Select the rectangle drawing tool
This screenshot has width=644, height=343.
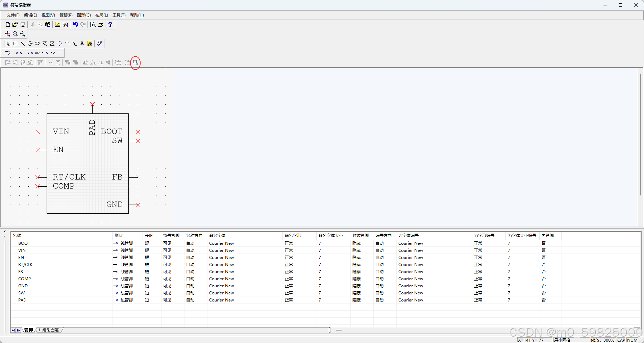[15, 44]
